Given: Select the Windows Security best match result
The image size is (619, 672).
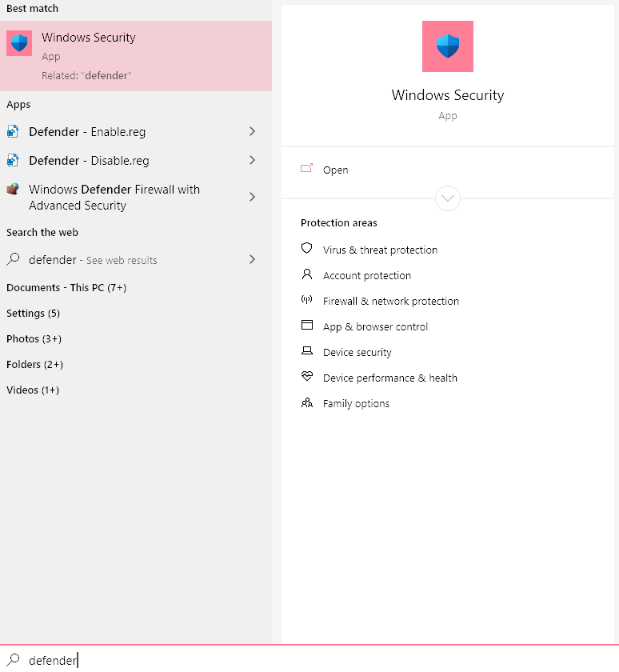Looking at the screenshot, I should click(136, 56).
